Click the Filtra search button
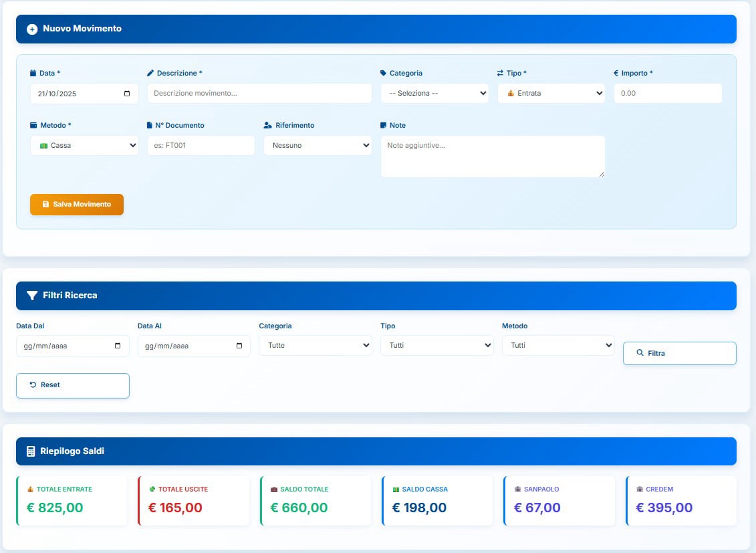The image size is (756, 553). click(x=679, y=353)
